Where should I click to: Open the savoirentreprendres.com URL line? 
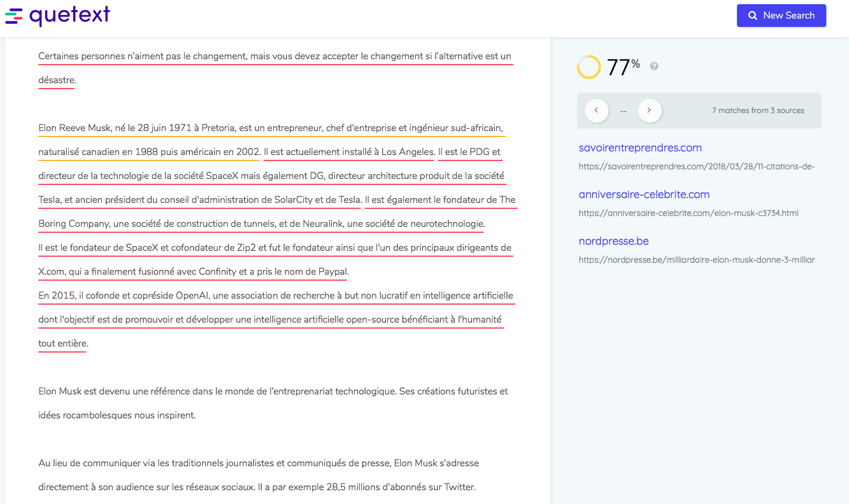(x=697, y=166)
